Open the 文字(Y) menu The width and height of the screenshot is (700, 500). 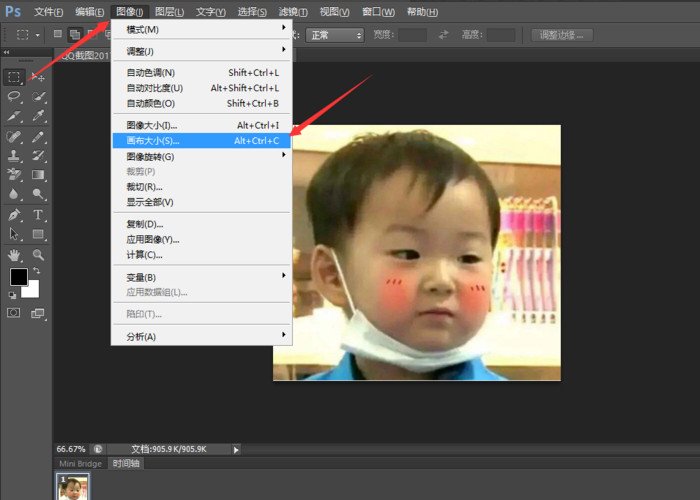point(211,12)
